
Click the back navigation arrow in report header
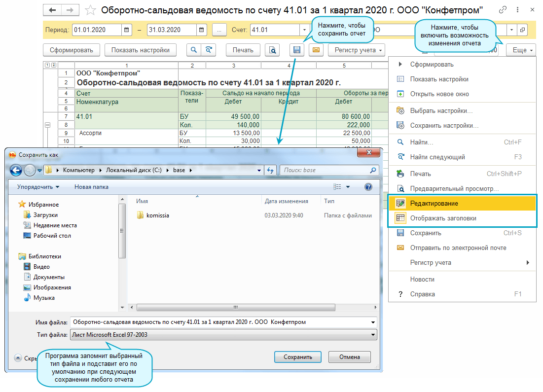tap(52, 10)
